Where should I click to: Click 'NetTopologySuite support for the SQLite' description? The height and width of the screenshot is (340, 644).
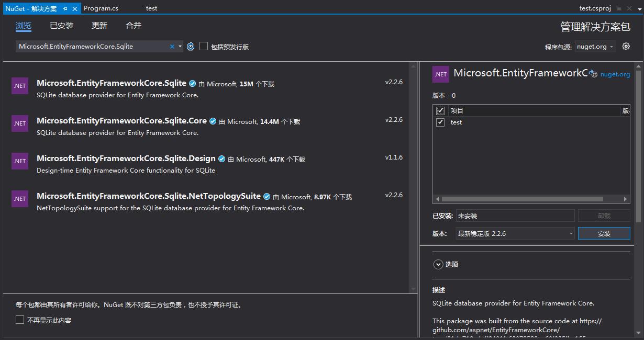coord(170,208)
